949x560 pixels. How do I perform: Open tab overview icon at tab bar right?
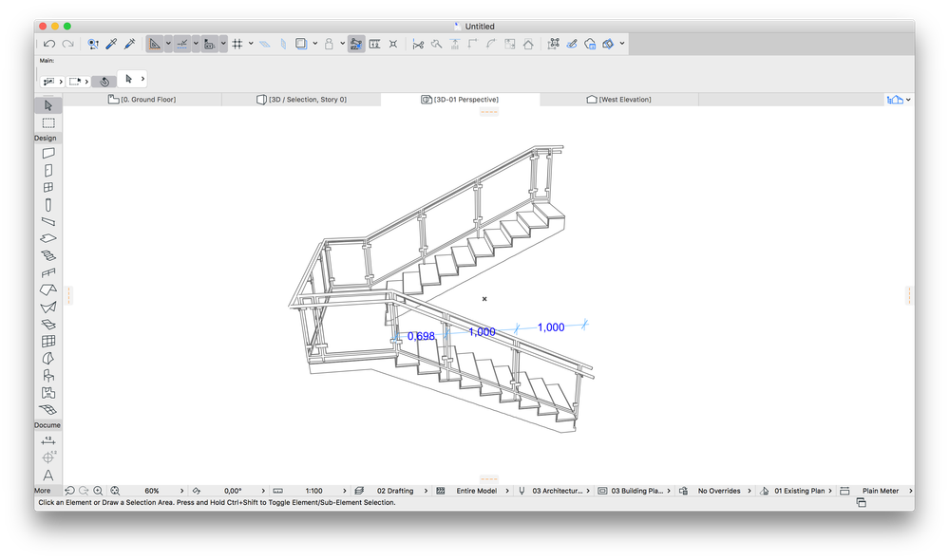[895, 100]
